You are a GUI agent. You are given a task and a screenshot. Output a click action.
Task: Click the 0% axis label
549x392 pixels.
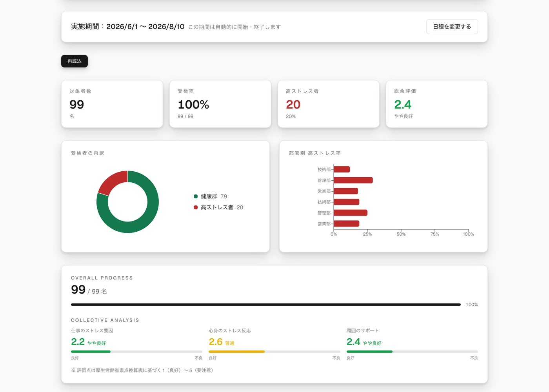(x=334, y=234)
